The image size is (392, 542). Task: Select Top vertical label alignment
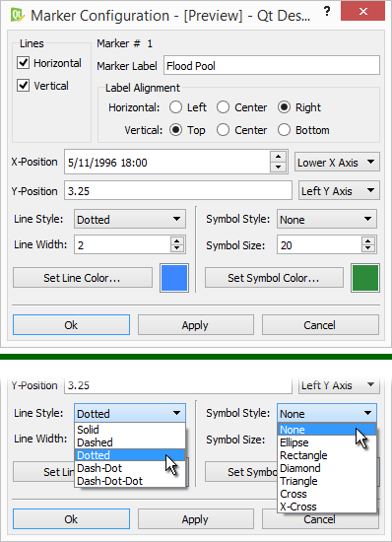point(175,130)
